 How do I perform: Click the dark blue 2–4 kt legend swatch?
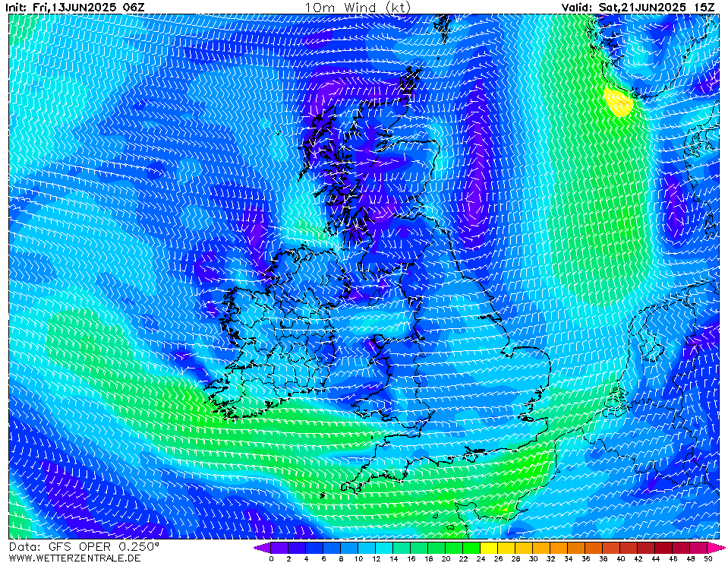click(x=297, y=548)
